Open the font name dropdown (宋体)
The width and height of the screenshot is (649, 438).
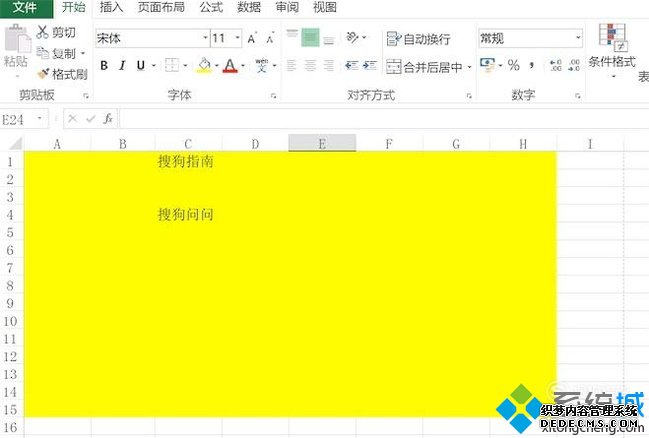coord(205,38)
